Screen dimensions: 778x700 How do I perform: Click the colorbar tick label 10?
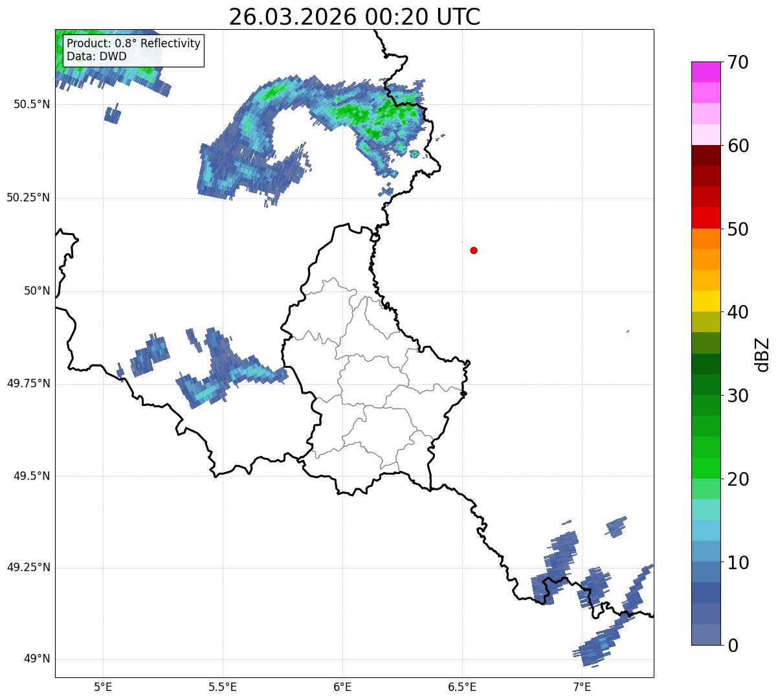[737, 563]
